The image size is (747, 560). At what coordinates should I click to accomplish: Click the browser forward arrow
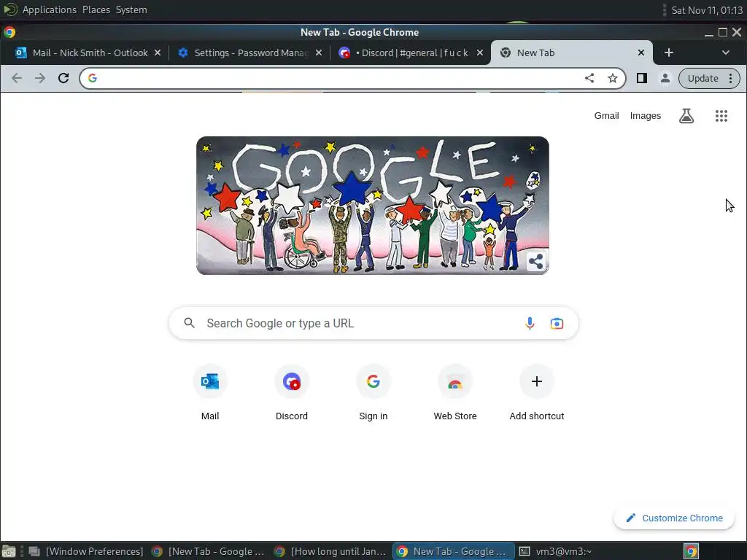tap(40, 78)
